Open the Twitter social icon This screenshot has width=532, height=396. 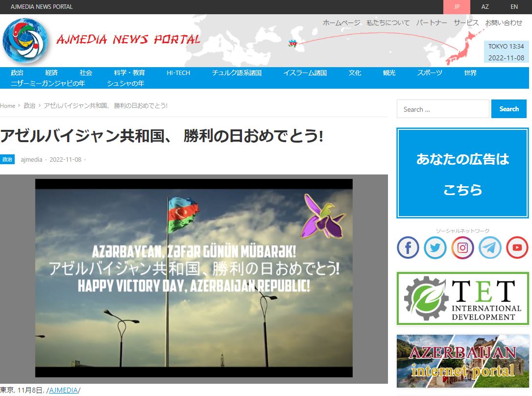[x=435, y=247]
